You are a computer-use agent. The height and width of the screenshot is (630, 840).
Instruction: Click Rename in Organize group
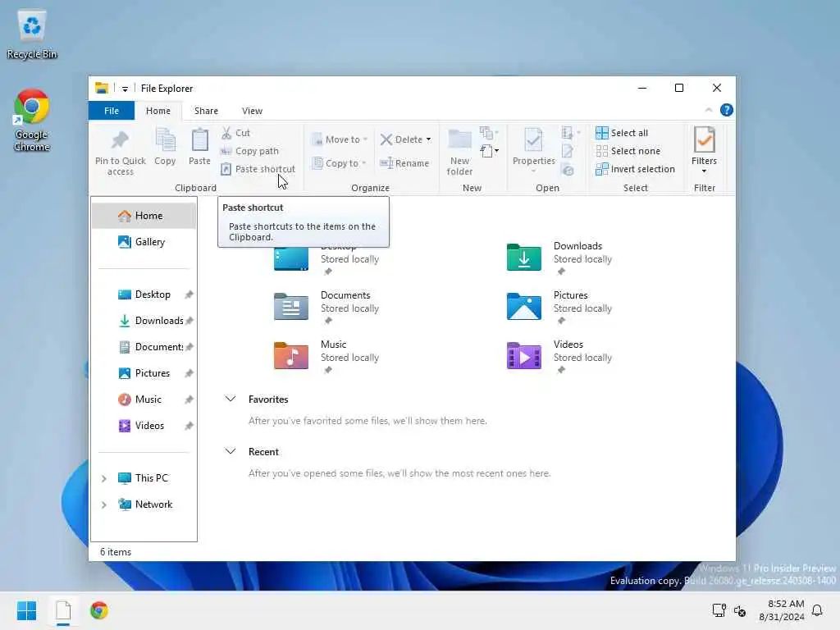point(404,163)
